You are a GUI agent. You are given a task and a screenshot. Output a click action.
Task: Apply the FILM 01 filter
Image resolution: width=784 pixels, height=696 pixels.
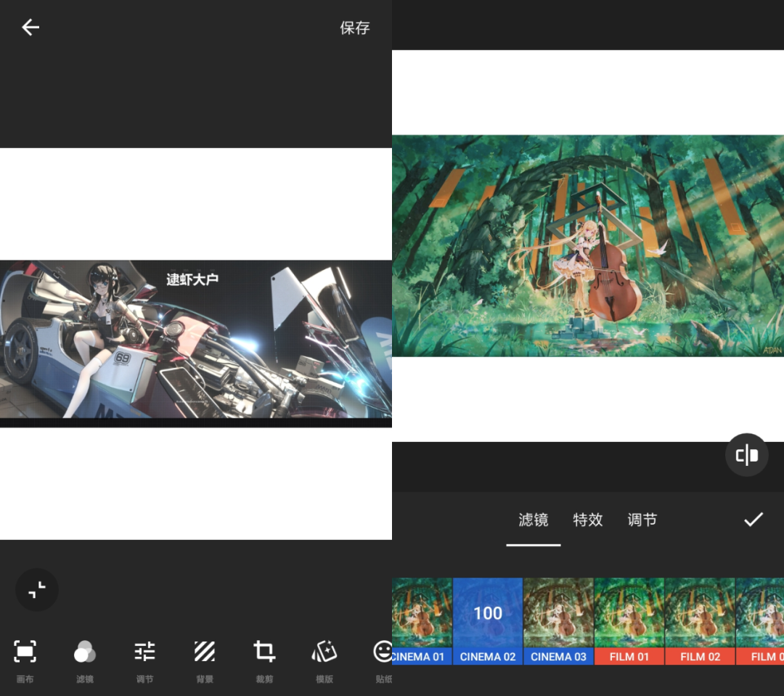[x=629, y=621]
